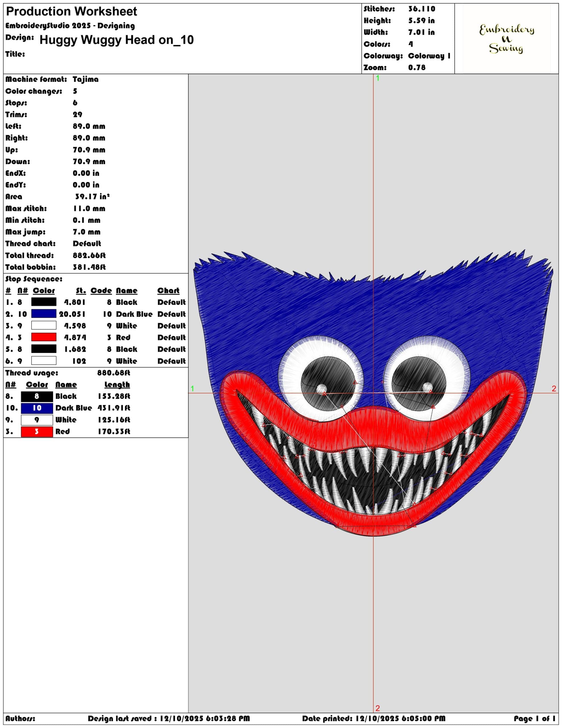This screenshot has width=562, height=728.
Task: Select height value '5.59 in'
Action: (x=421, y=21)
